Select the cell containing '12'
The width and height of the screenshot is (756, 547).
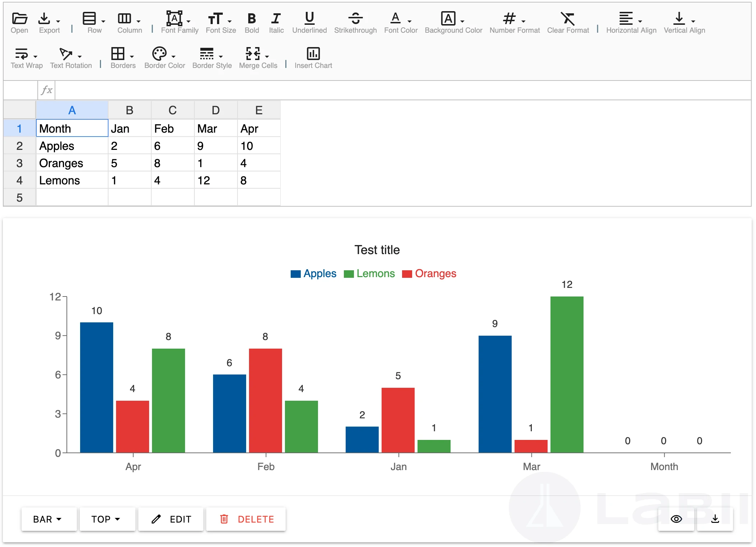tap(216, 180)
